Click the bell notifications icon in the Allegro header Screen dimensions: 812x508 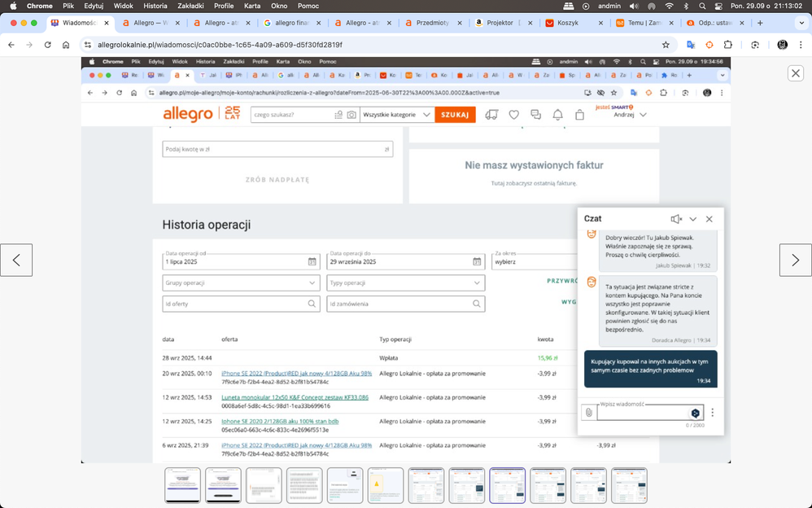tap(557, 115)
